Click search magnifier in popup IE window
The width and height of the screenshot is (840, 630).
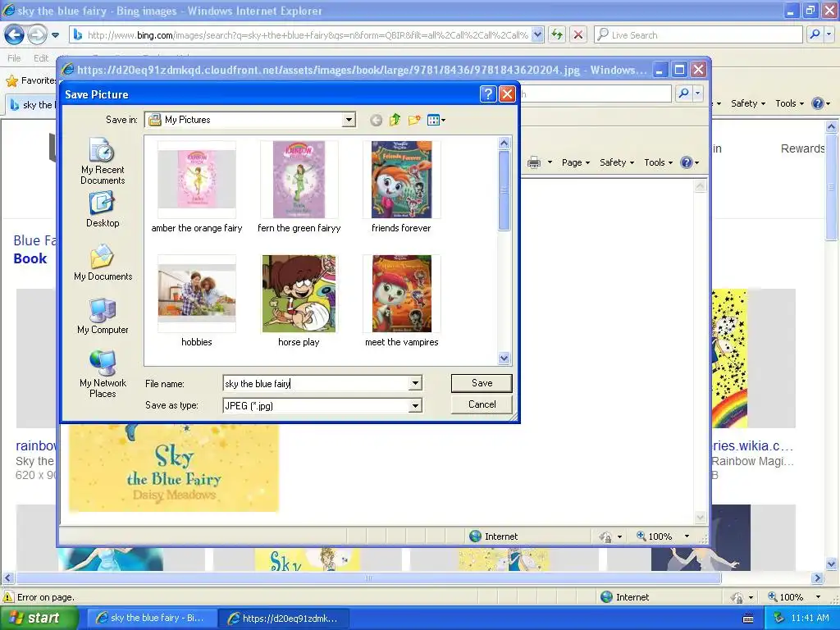coord(683,94)
